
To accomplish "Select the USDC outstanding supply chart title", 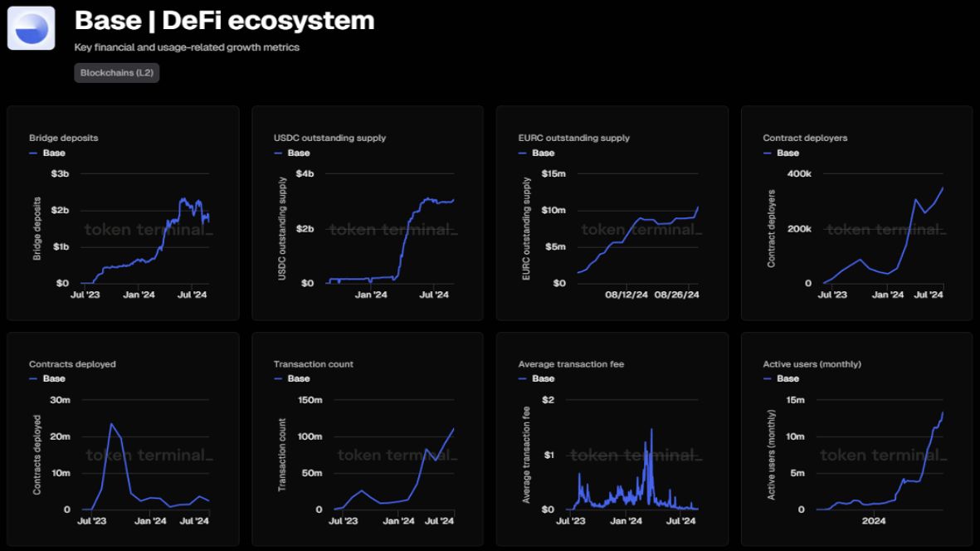I will click(x=329, y=138).
